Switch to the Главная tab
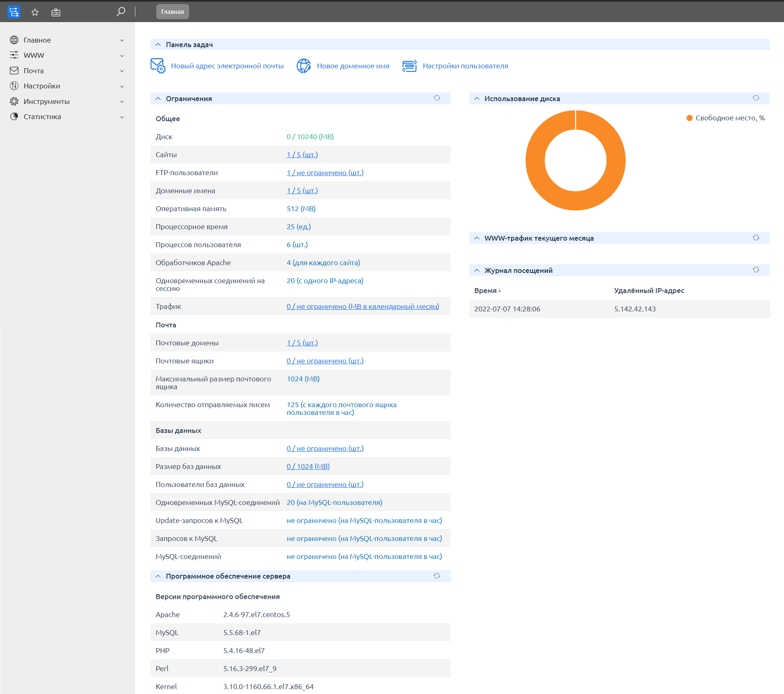The width and height of the screenshot is (784, 694). point(172,12)
